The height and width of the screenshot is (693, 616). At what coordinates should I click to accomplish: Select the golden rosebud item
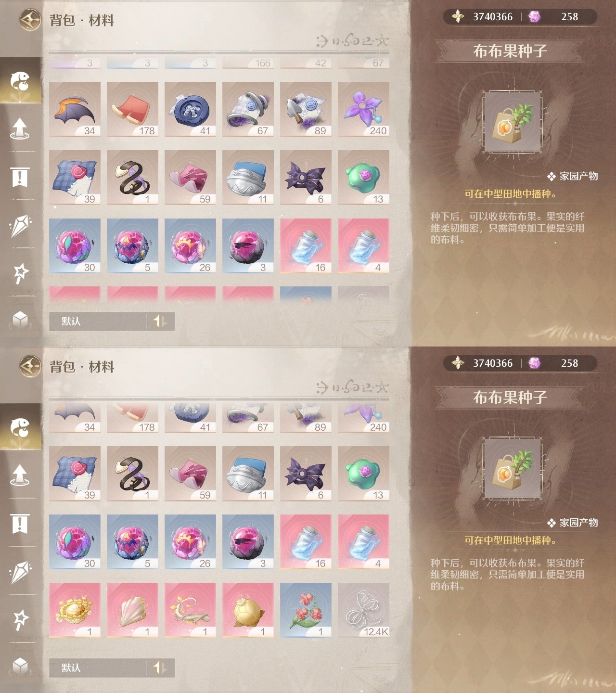(x=248, y=610)
